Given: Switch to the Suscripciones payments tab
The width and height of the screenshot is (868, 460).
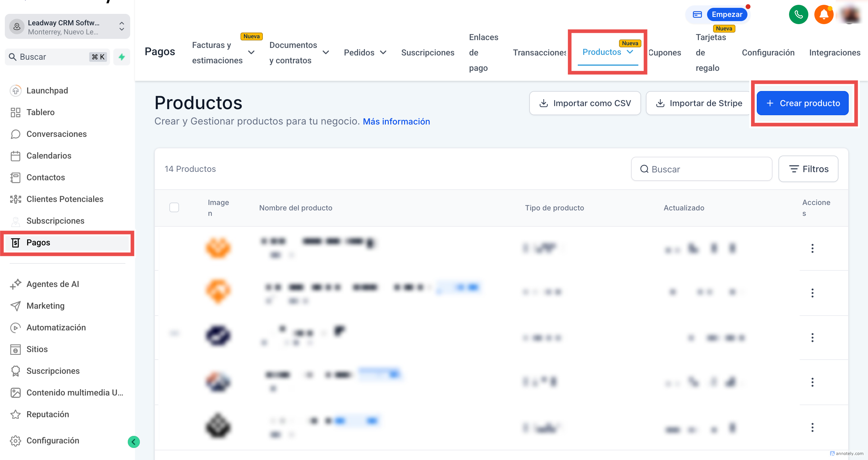Looking at the screenshot, I should (427, 52).
